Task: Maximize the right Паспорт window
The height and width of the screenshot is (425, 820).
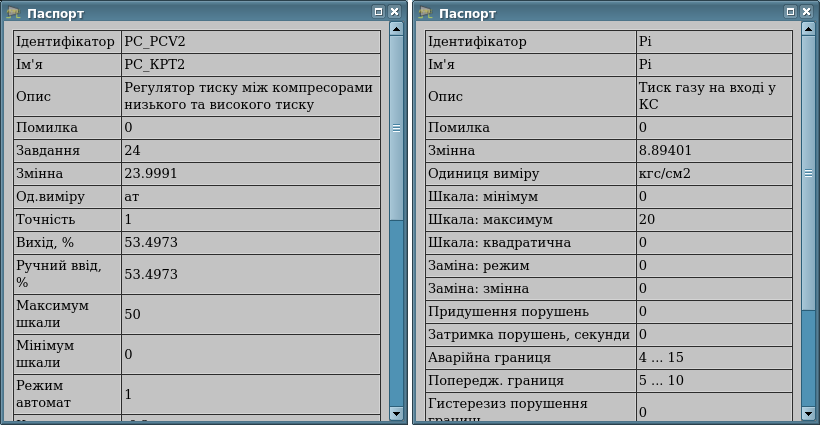Action: [791, 12]
